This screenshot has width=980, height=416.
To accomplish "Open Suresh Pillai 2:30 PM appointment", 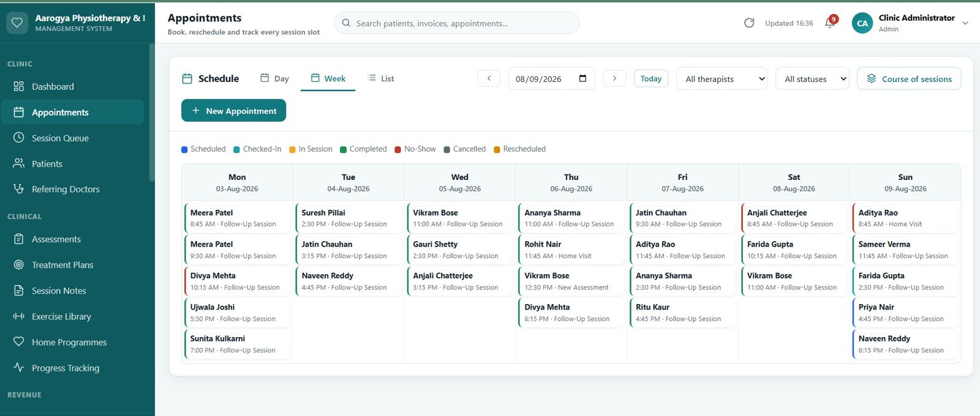I will tap(349, 218).
